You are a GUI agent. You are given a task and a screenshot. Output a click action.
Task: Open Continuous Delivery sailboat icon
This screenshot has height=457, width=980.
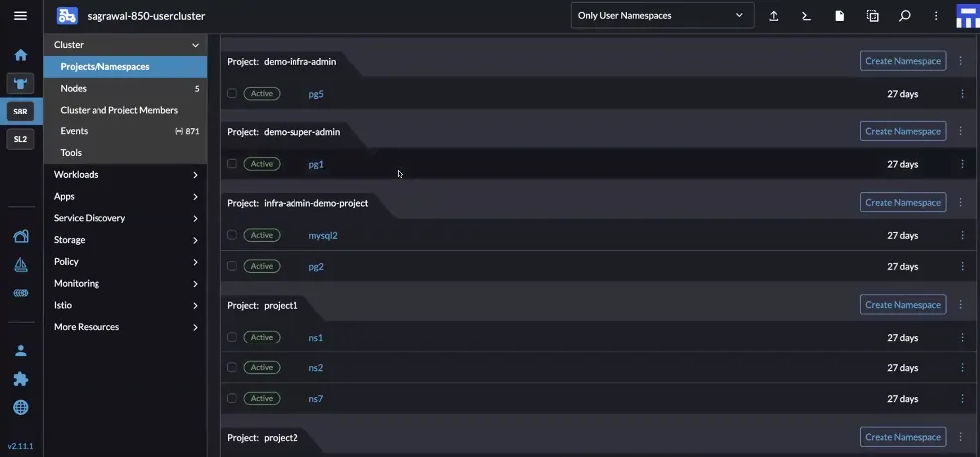[21, 265]
